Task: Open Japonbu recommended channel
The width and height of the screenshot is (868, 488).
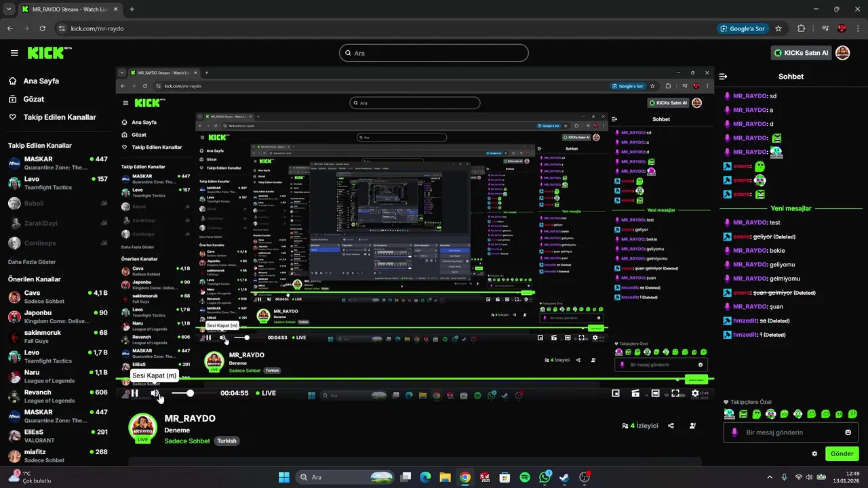Action: click(58, 317)
